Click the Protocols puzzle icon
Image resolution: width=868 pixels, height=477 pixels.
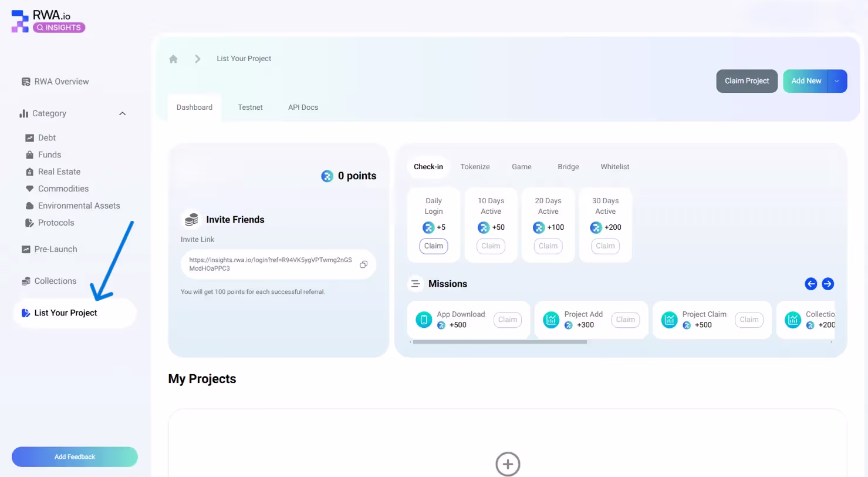pyautogui.click(x=29, y=223)
